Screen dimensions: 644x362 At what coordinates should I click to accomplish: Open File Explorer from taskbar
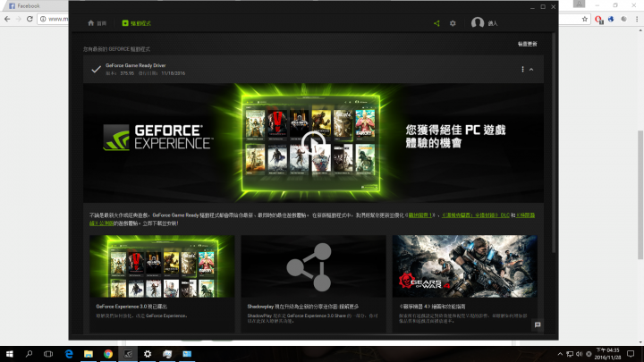(x=89, y=354)
